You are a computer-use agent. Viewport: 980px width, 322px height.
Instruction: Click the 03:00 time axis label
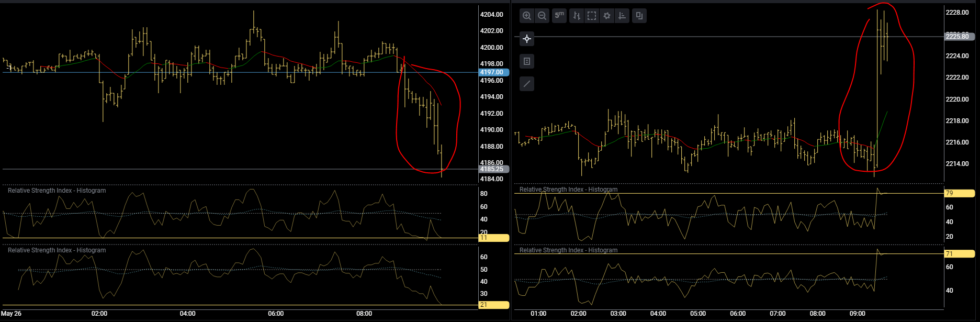618,314
